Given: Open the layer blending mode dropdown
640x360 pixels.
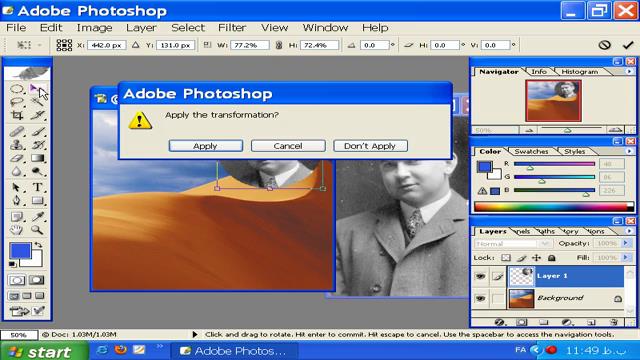Looking at the screenshot, I should [512, 244].
